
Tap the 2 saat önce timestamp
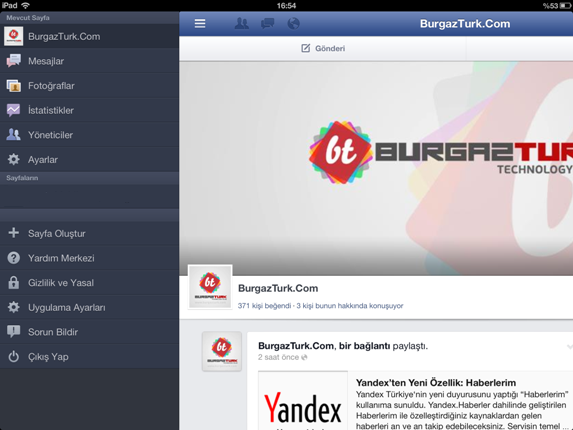click(278, 357)
